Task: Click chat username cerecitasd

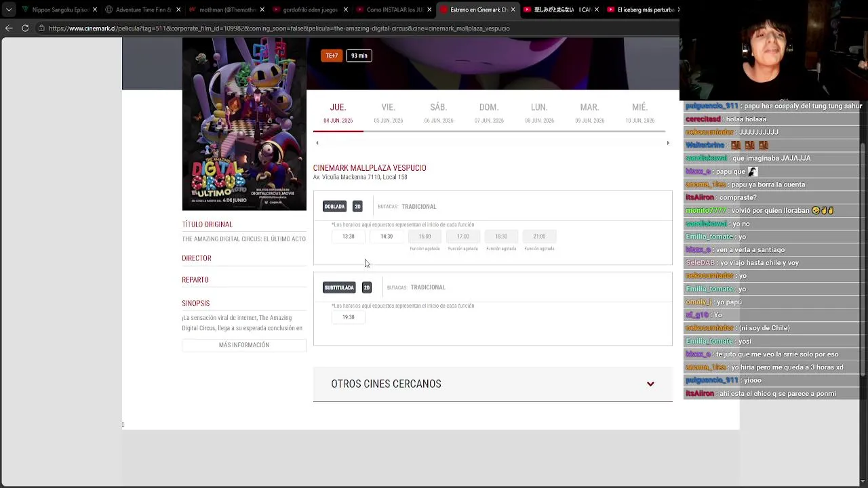Action: 703,119
